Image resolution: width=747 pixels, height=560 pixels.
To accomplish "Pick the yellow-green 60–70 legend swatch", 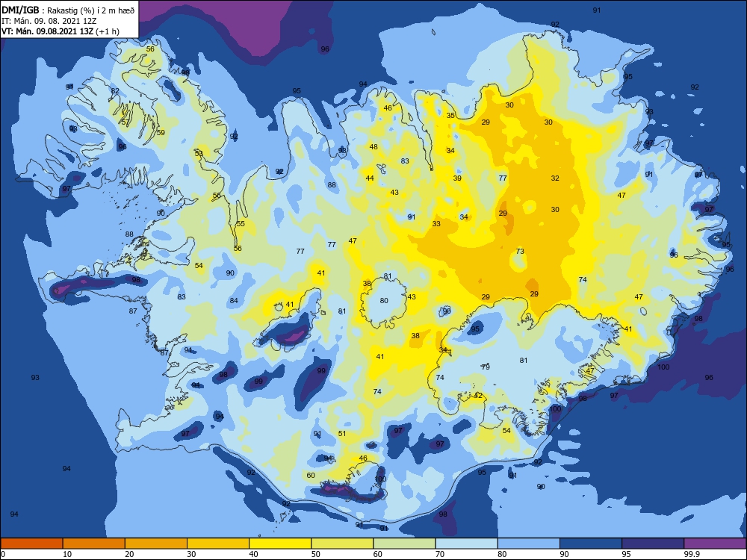I will 404,544.
